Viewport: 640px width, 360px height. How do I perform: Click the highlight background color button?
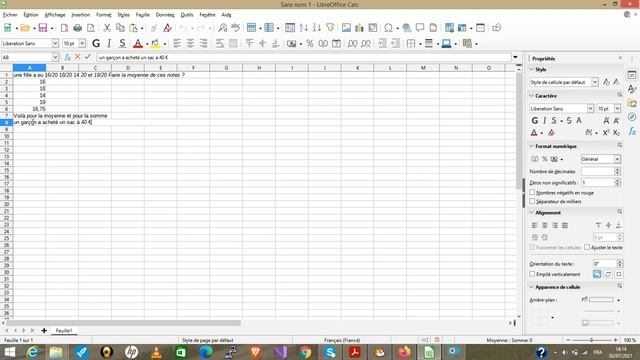pyautogui.click(x=155, y=43)
